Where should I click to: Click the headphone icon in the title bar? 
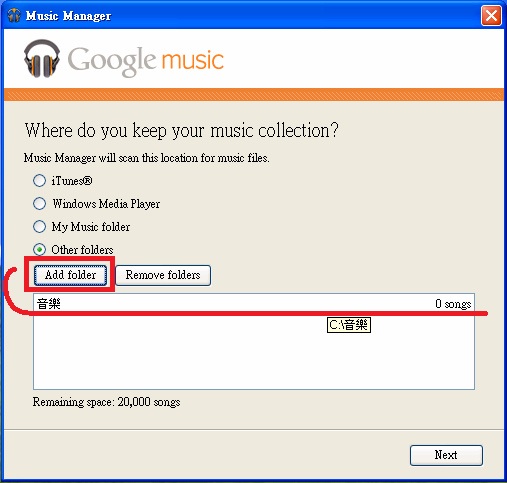[14, 15]
